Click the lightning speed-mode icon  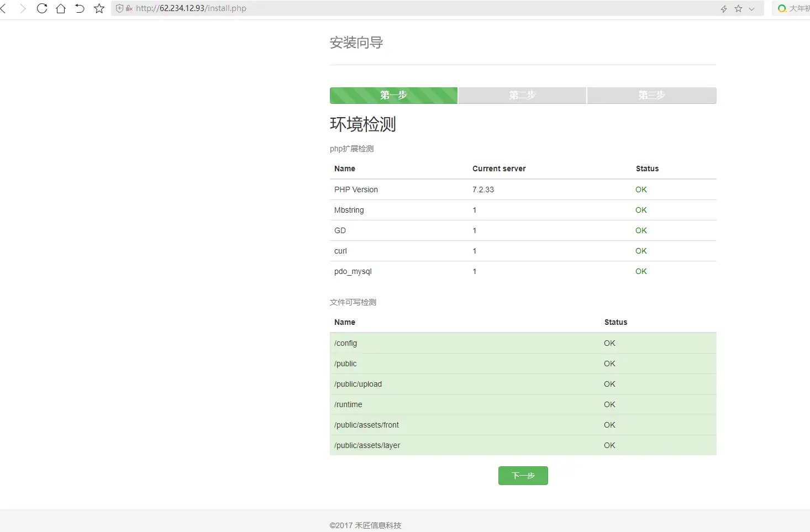coord(723,8)
